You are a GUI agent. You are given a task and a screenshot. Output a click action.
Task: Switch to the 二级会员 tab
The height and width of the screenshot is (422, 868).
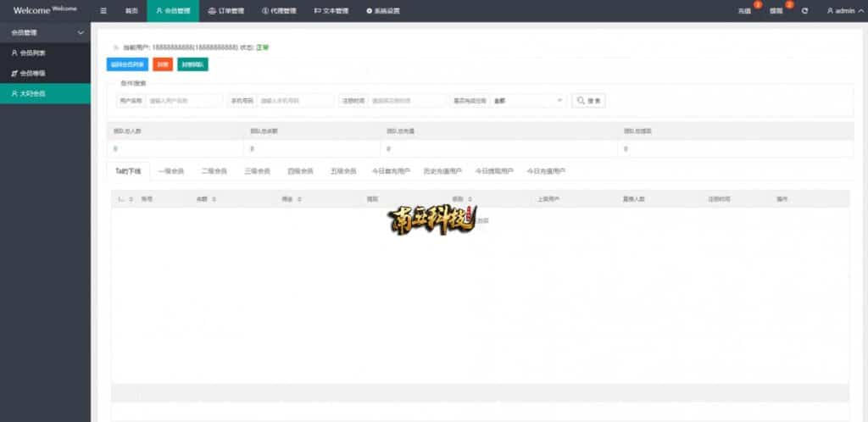(x=214, y=171)
